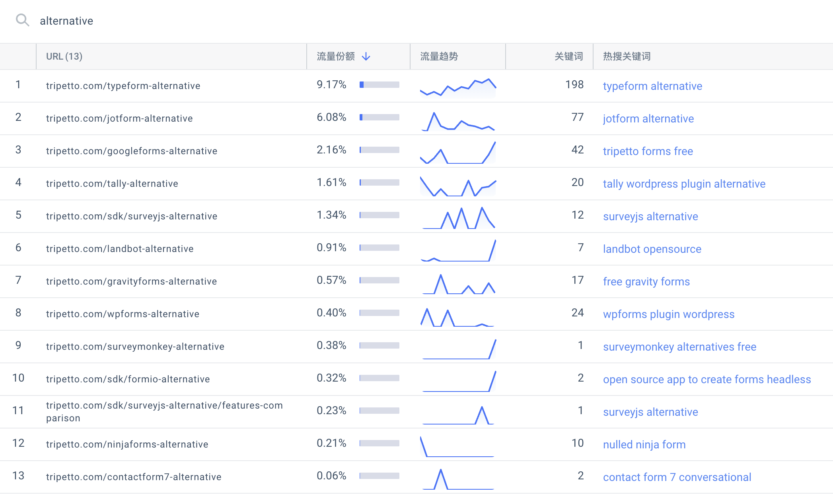This screenshot has width=833, height=504.
Task: Open 'open source app to create forms headless' link
Action: click(706, 379)
